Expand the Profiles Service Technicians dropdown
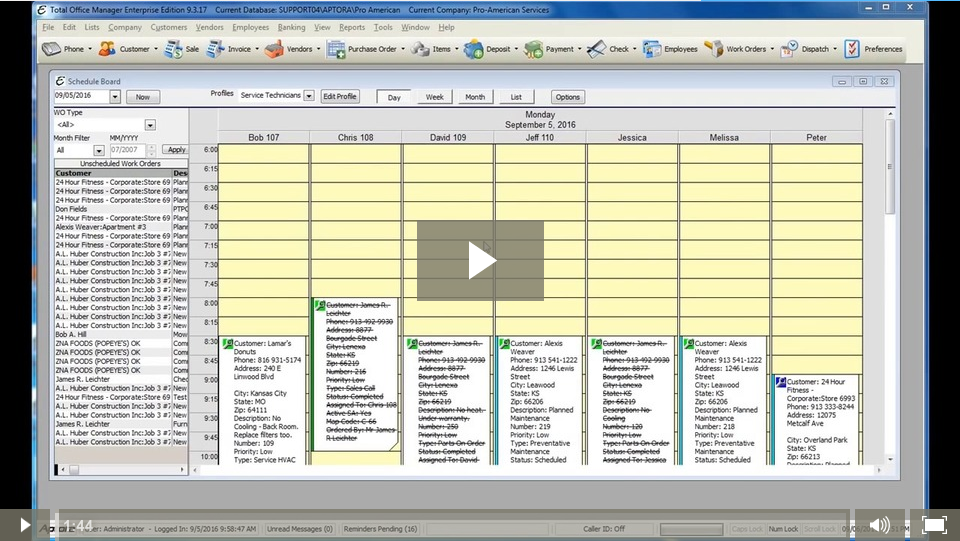The width and height of the screenshot is (960, 541). tap(309, 96)
